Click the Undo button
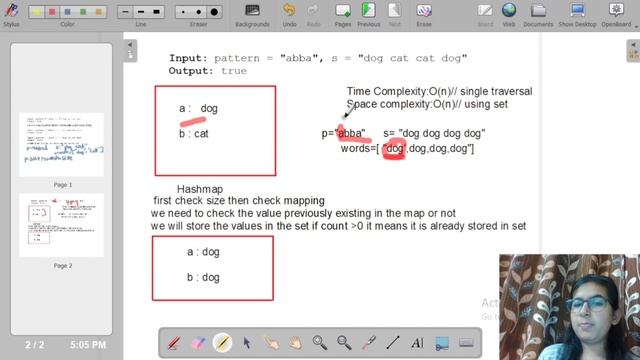Image resolution: width=640 pixels, height=360 pixels. [289, 15]
